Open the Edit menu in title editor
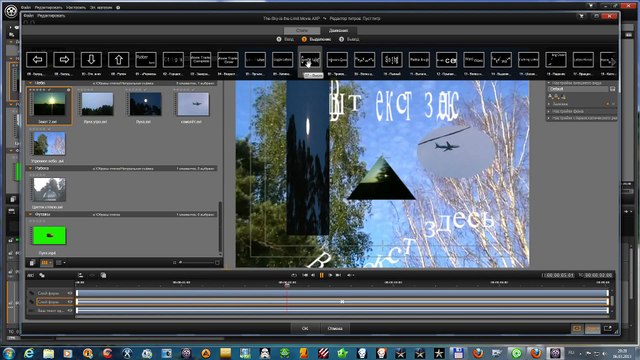Image resolution: width=640 pixels, height=360 pixels. (51, 16)
